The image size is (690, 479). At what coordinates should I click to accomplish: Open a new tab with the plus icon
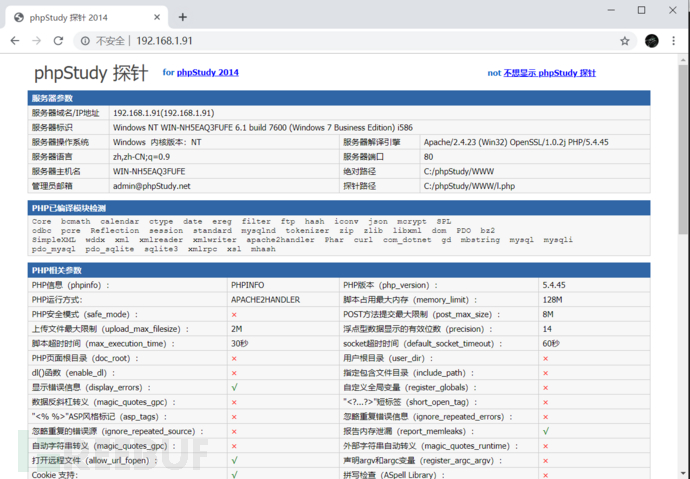point(183,17)
